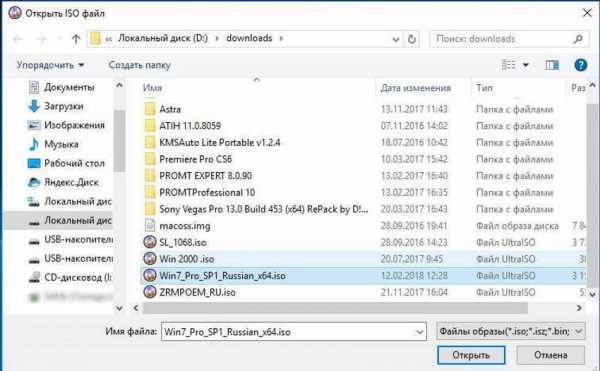The height and width of the screenshot is (371, 600).
Task: Click the chevron after Локальный диск (D:)
Action: pos(217,38)
